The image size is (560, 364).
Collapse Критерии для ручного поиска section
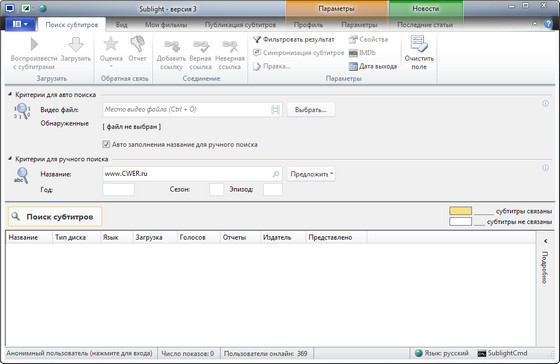point(10,159)
